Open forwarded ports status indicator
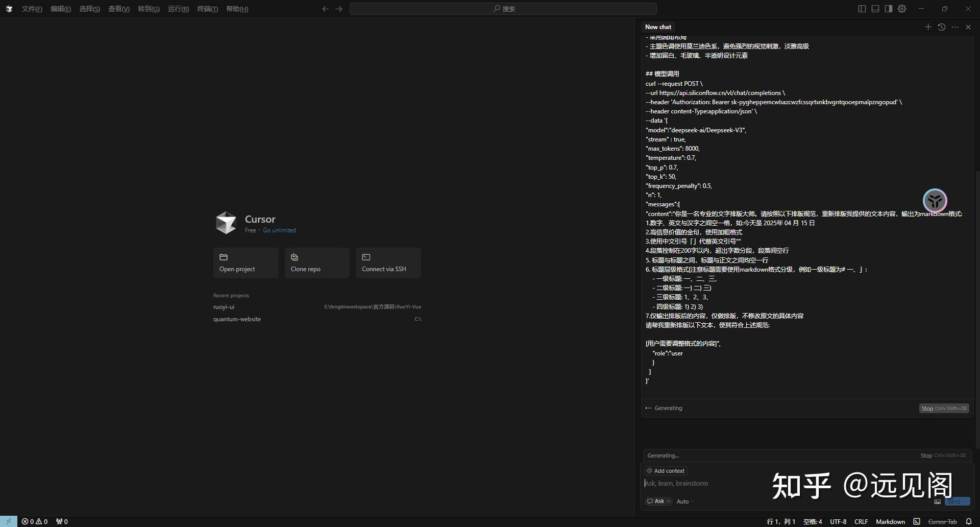Screen dimensions: 980x527 click(x=62, y=521)
